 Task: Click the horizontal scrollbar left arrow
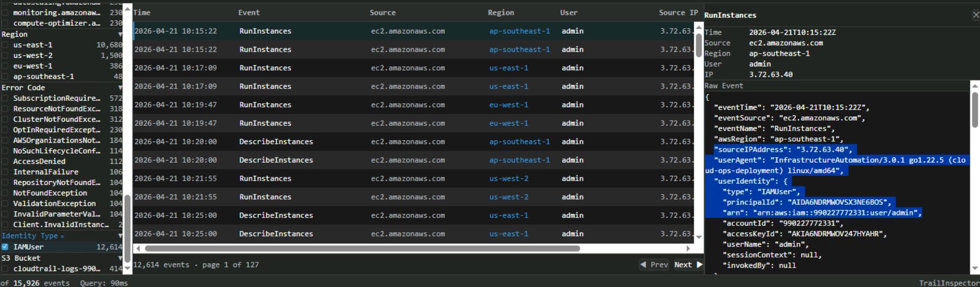[x=138, y=249]
